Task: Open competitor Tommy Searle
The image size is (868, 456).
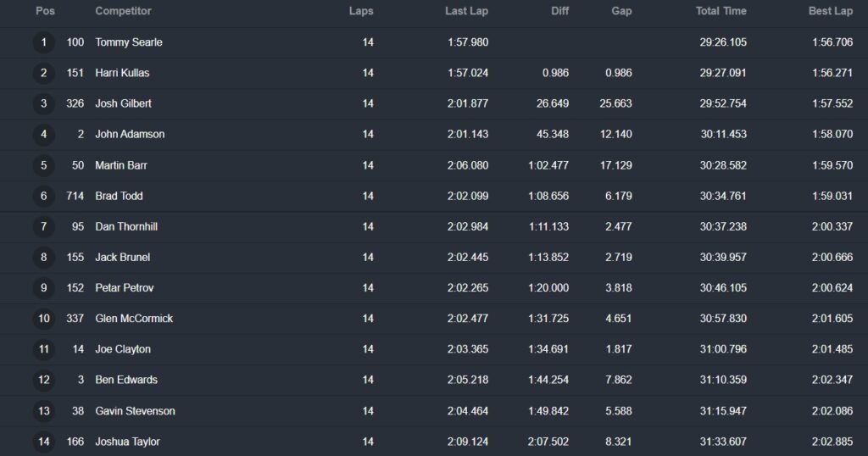Action: tap(129, 42)
